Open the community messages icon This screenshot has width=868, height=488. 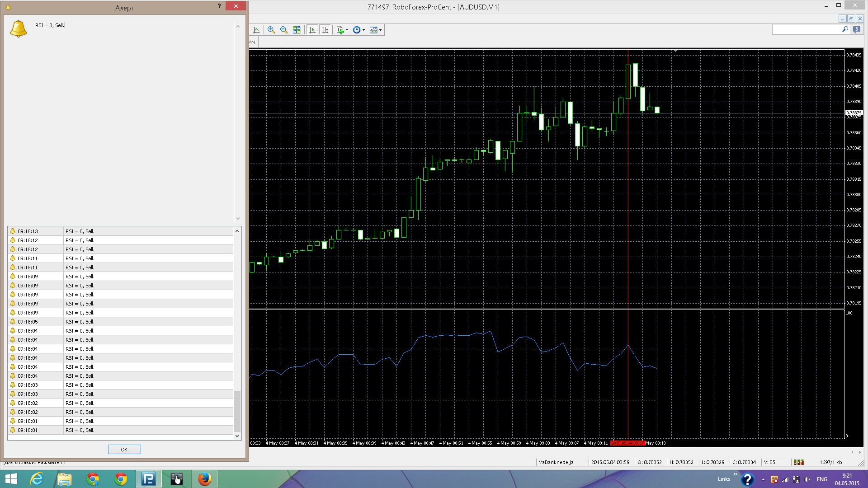click(857, 29)
